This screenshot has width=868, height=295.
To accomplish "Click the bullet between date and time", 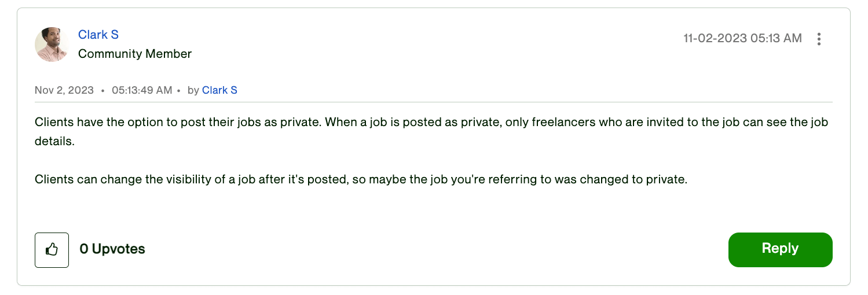I will click(x=102, y=91).
